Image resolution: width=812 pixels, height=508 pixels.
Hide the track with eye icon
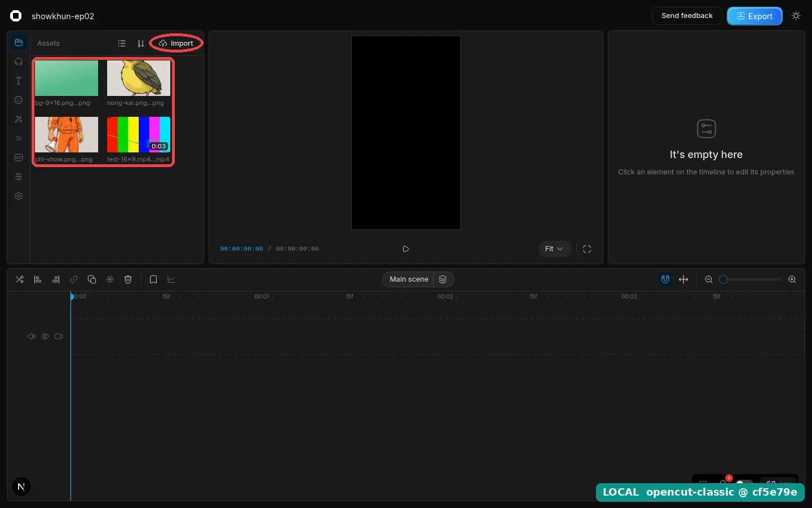[x=45, y=336]
